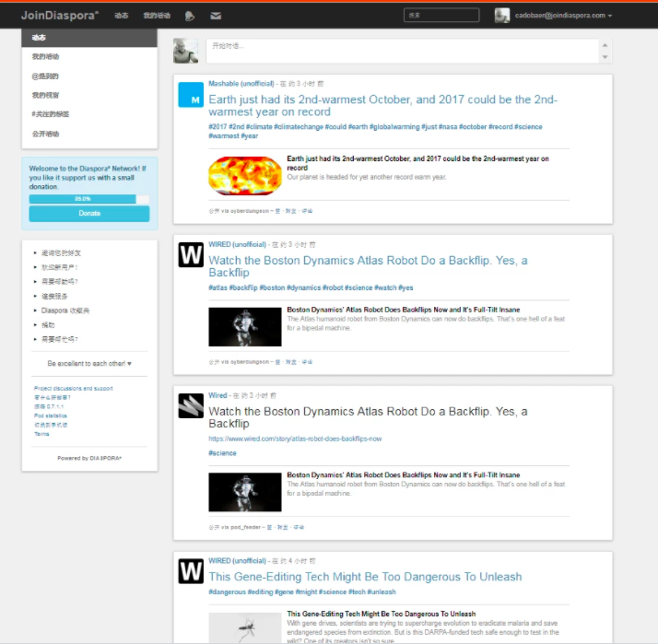Viewport: 658px width, 644px height.
Task: Open notifications bell in navbar
Action: [x=190, y=16]
